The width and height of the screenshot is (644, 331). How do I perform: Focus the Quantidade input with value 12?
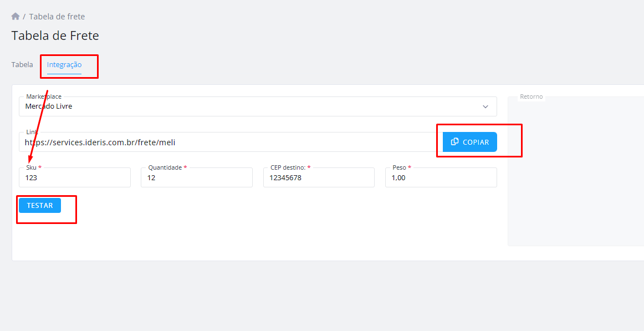(x=197, y=178)
